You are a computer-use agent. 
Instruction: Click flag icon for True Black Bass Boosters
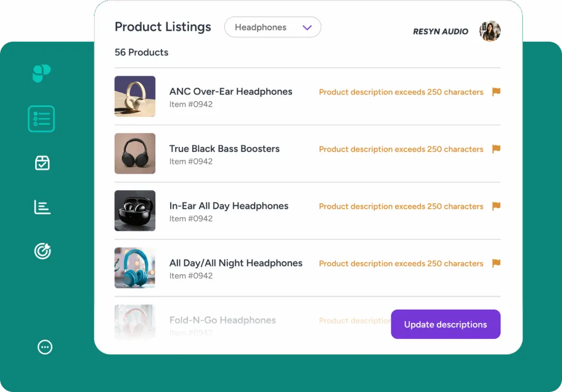[x=496, y=149]
